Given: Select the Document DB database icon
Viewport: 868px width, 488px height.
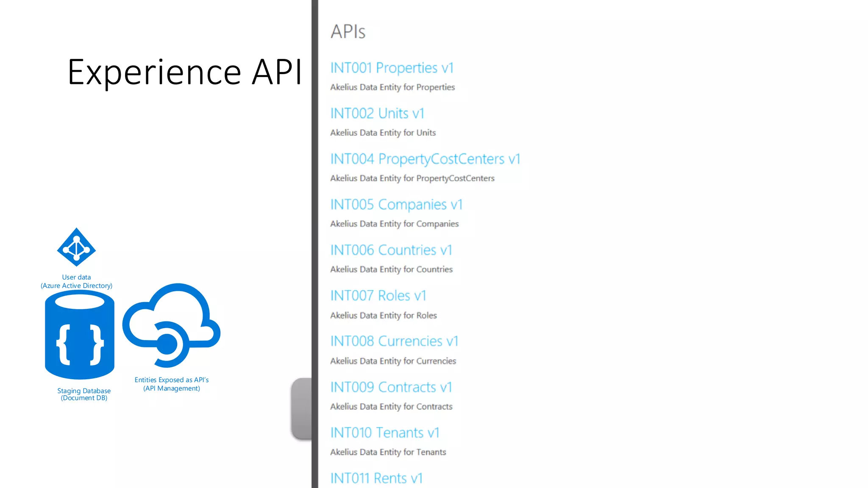Looking at the screenshot, I should click(x=80, y=335).
